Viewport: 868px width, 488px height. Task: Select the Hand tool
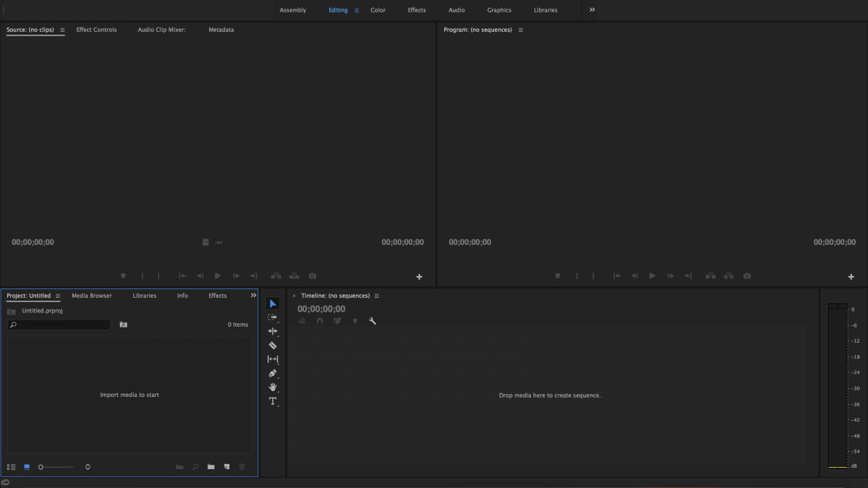click(x=273, y=387)
